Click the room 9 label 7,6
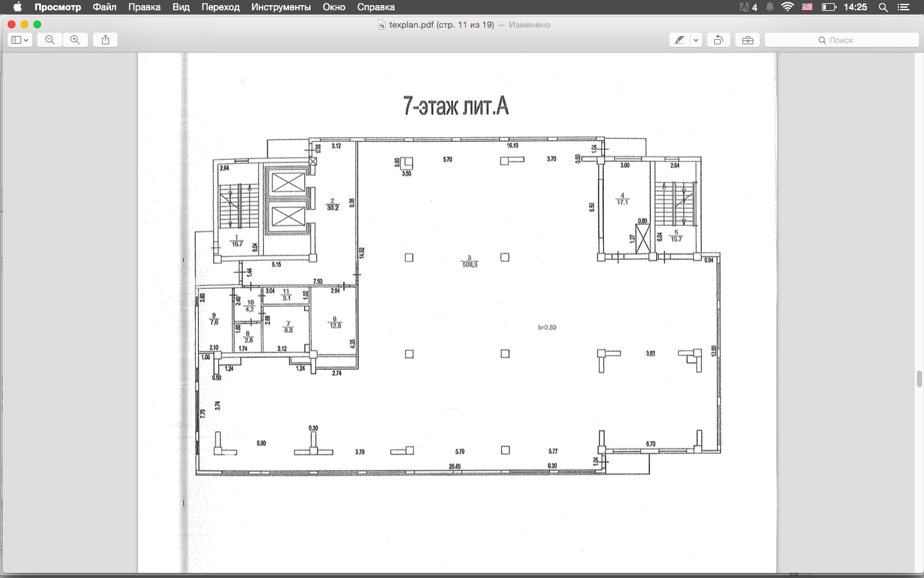The height and width of the screenshot is (578, 924). point(214,322)
